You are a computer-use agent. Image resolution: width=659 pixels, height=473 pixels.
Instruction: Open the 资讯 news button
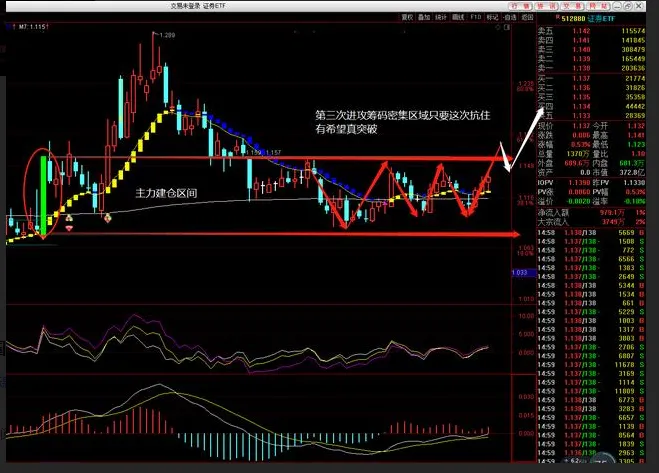tap(546, 6)
